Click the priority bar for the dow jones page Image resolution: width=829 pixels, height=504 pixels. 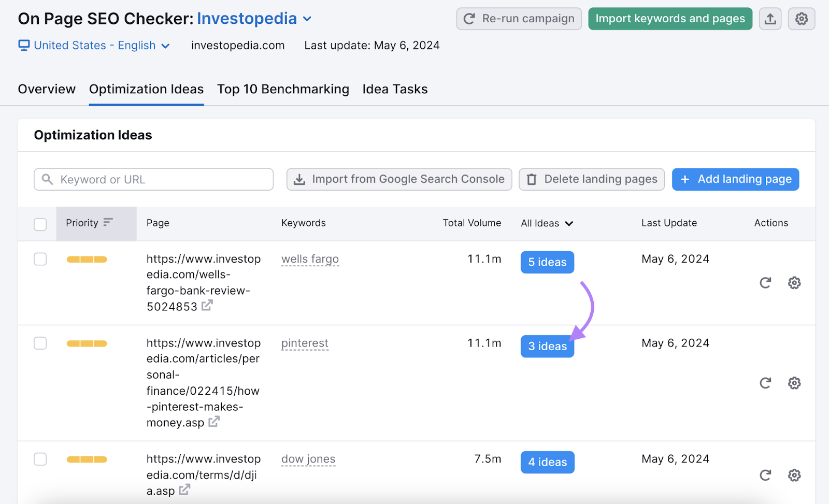click(x=87, y=459)
